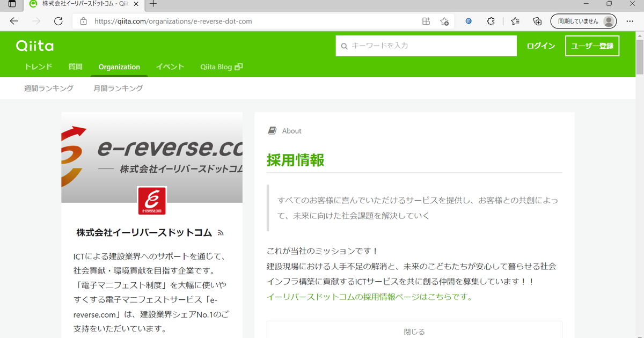Screen dimensions: 644x338
Task: Click the 閉じる button
Action: click(x=414, y=332)
